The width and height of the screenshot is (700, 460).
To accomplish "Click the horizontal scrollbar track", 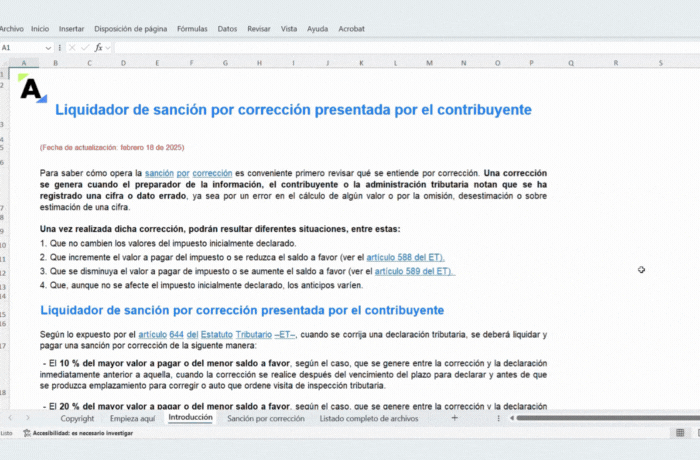I will (x=608, y=418).
